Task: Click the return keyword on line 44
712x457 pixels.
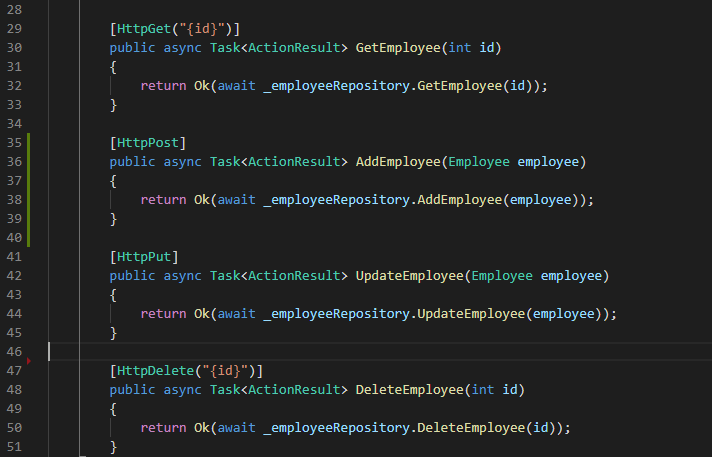Action: click(x=163, y=313)
